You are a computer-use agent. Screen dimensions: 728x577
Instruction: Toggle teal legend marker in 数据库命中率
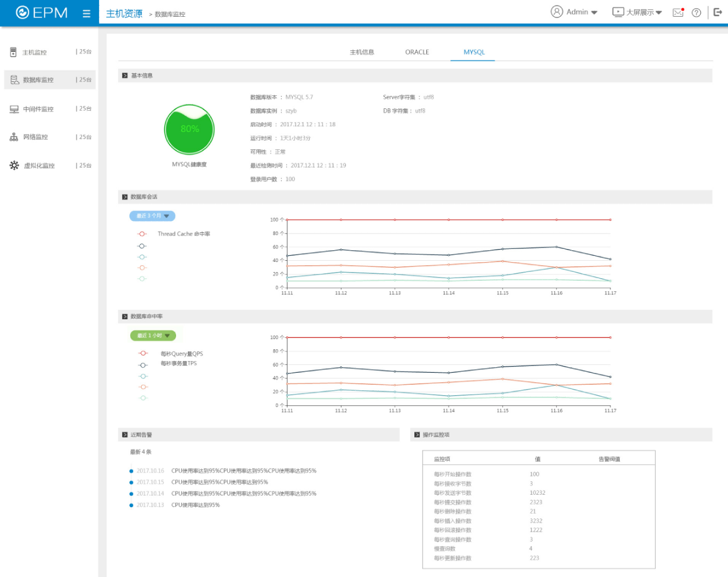[144, 377]
